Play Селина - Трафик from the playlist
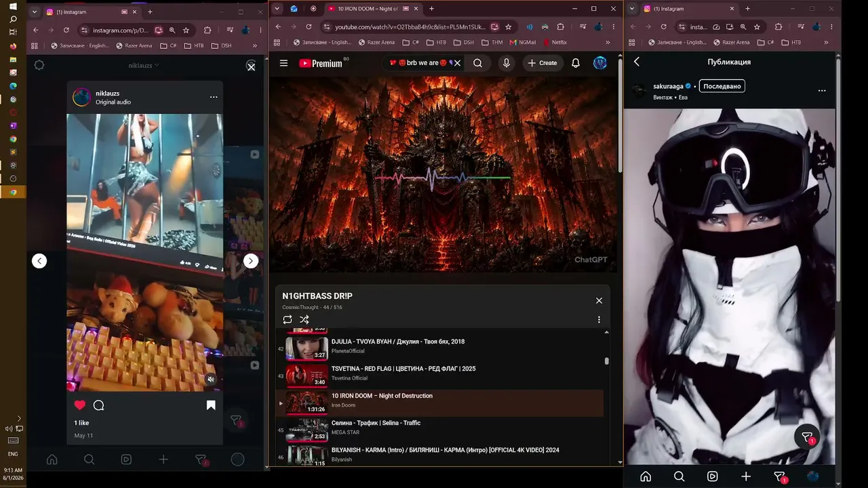This screenshot has width=868, height=488. click(439, 429)
